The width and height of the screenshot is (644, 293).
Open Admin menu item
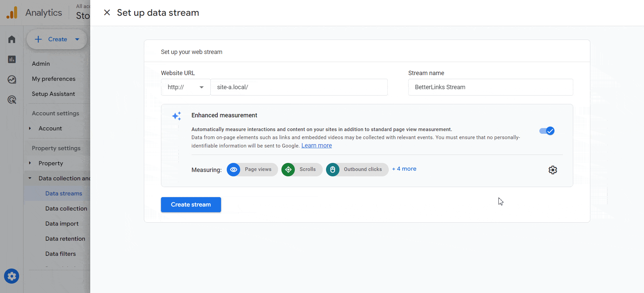coord(41,64)
